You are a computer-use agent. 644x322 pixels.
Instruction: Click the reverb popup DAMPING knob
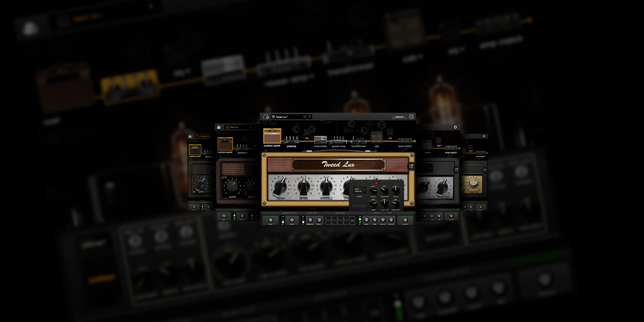[385, 190]
